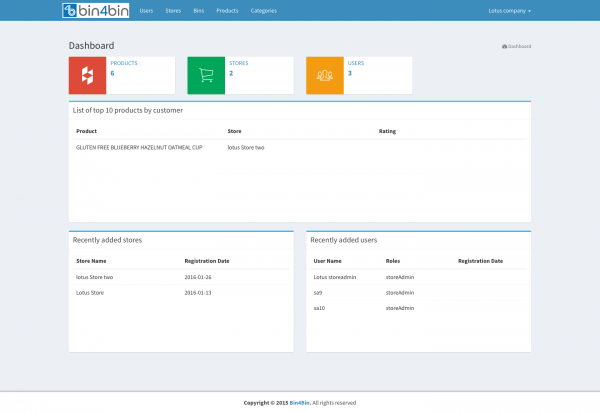Open the Stores menu in navbar

point(173,10)
